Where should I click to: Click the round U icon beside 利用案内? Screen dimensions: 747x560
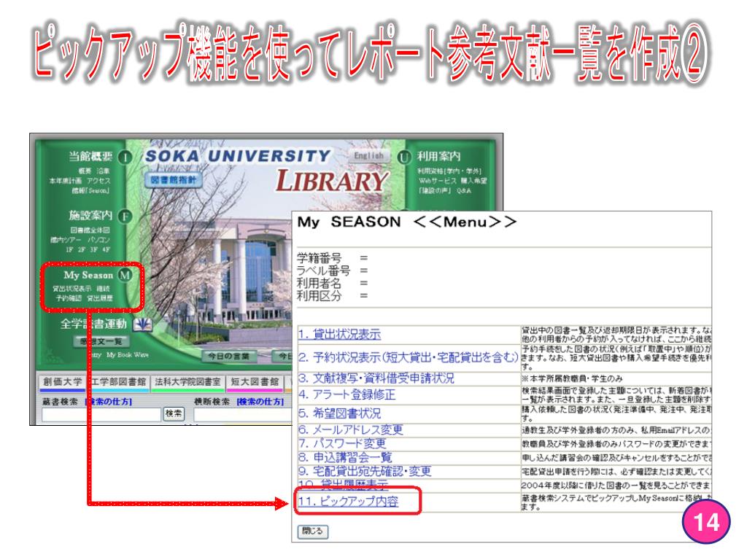coord(404,157)
